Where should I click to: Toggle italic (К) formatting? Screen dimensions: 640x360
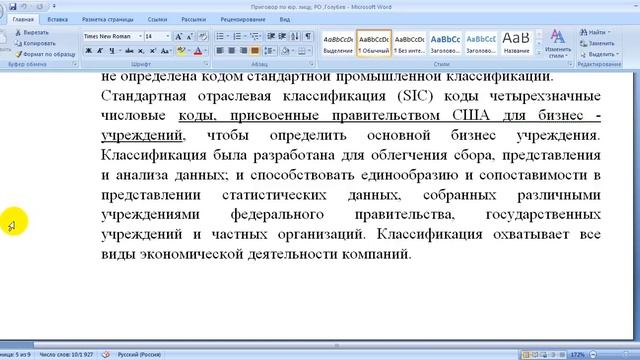[100, 51]
